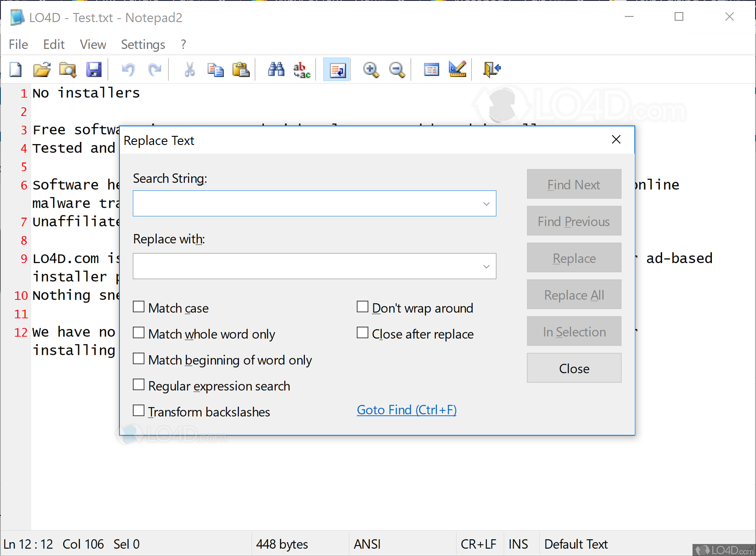
Task: Open the View menu
Action: point(93,45)
